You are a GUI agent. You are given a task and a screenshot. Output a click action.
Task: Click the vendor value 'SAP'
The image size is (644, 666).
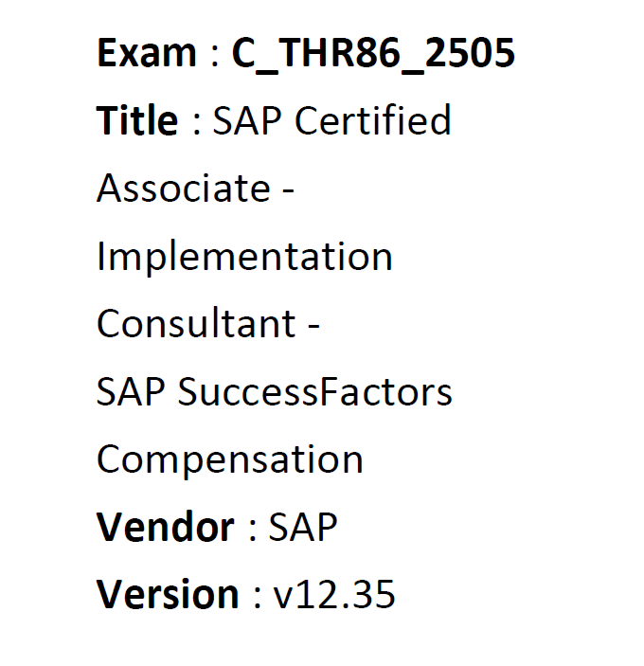pos(303,527)
